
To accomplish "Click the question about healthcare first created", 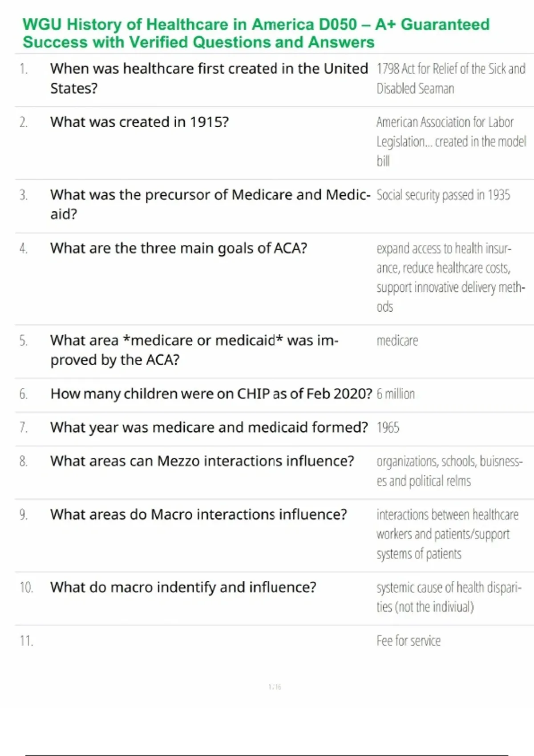I will (209, 78).
